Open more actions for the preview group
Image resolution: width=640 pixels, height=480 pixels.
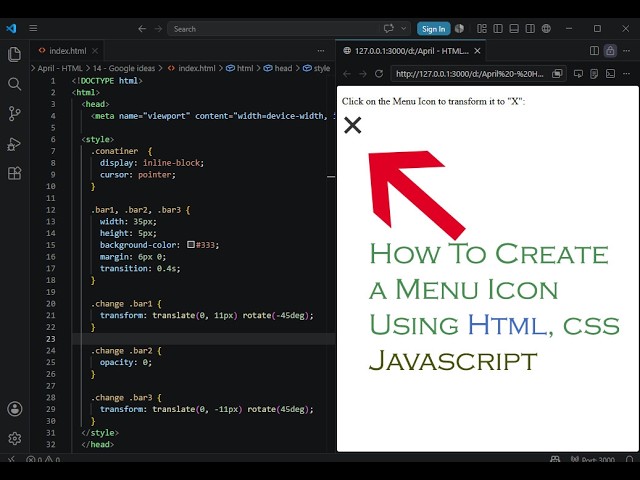point(627,51)
